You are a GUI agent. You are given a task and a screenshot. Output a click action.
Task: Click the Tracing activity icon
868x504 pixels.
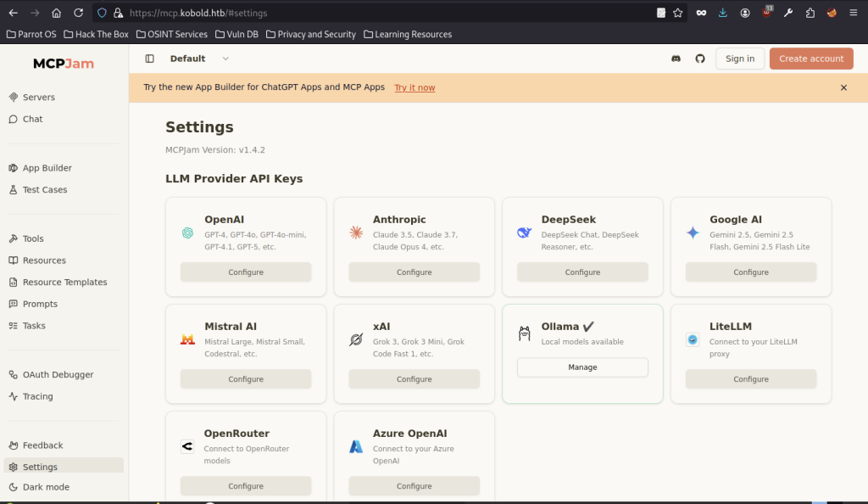click(x=14, y=396)
